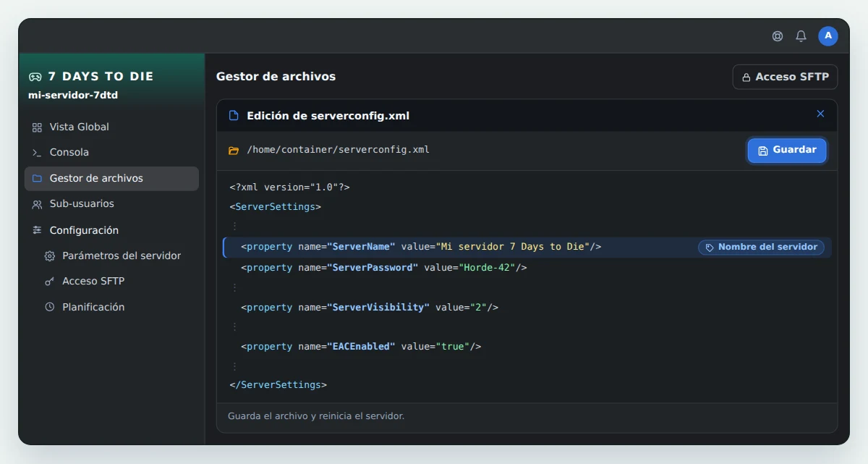This screenshot has height=464, width=868.
Task: Open Sub-usuarios
Action: click(x=111, y=204)
